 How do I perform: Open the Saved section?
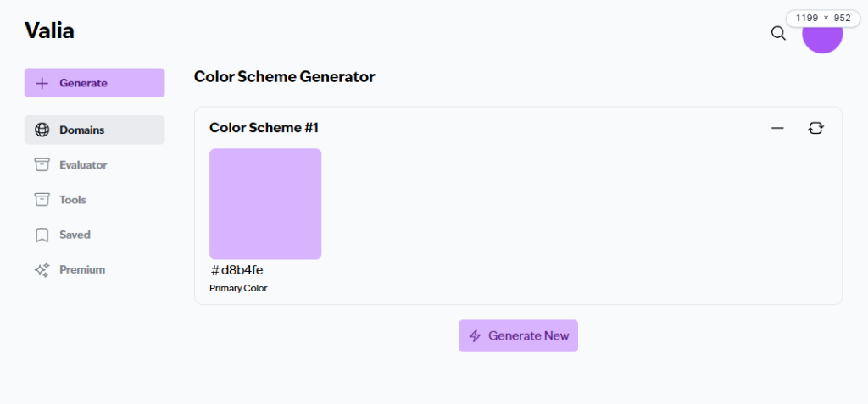75,235
